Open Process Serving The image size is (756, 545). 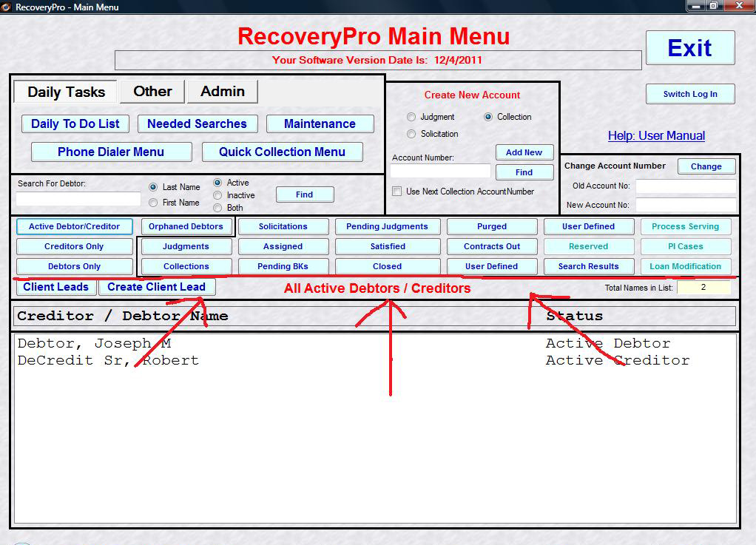pos(686,226)
